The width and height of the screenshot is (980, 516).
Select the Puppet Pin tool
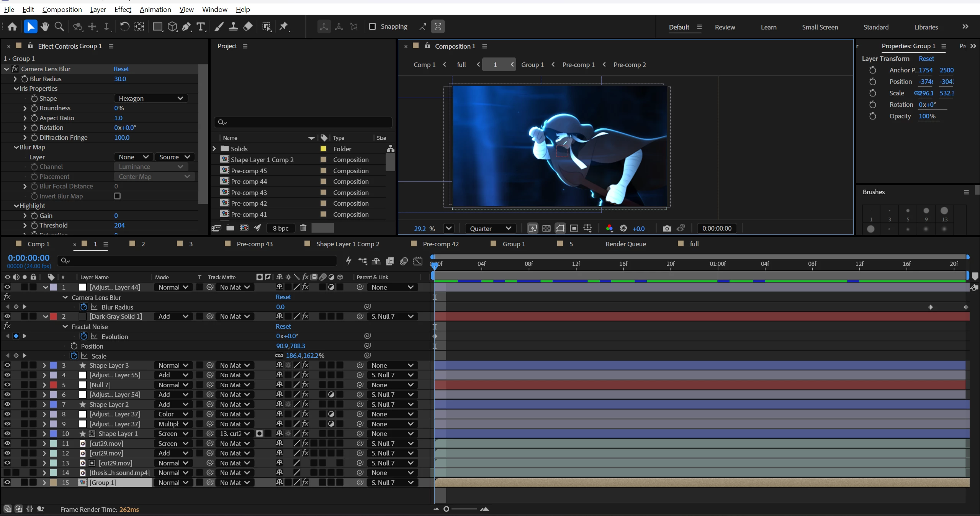284,26
